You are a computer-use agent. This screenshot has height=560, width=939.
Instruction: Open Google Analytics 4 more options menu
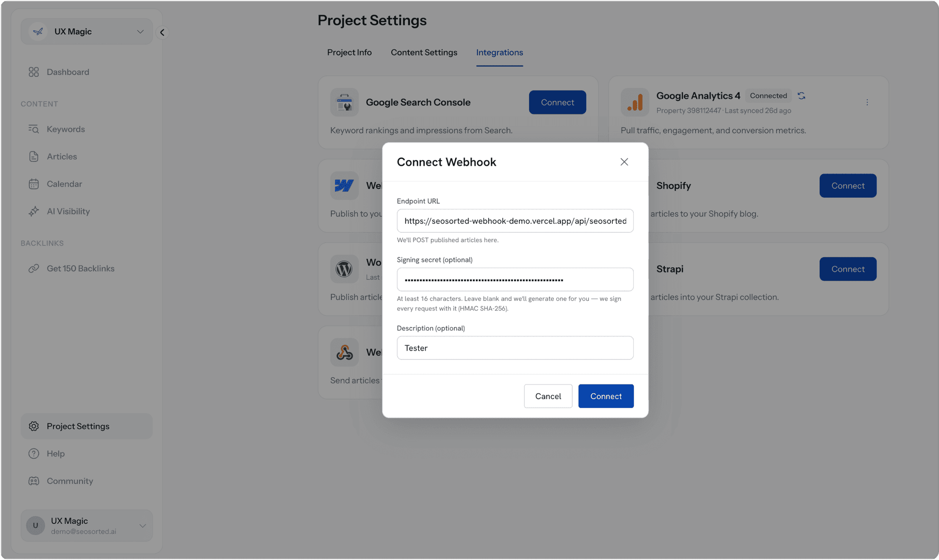867,102
